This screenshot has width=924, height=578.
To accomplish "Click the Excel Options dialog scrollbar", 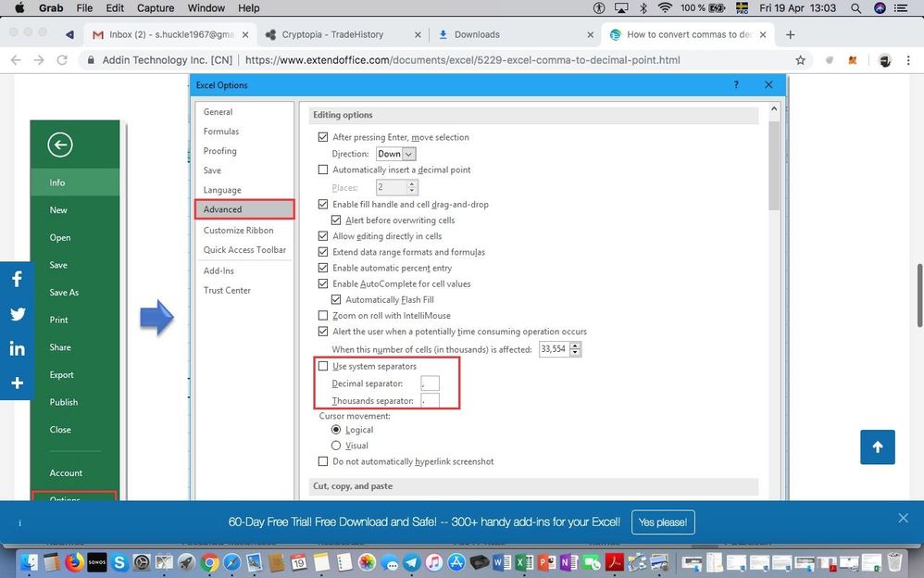I will pos(774,165).
